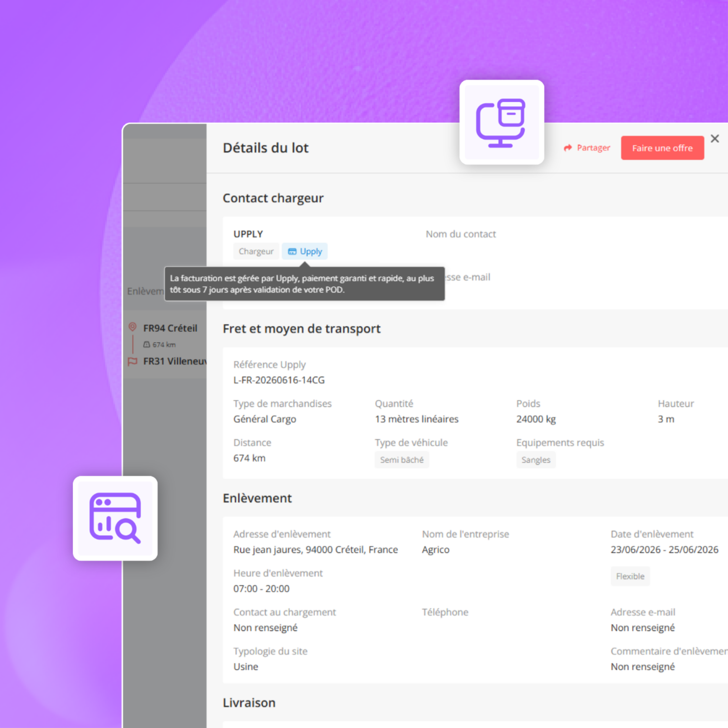Select the Chargeur tag

[256, 251]
